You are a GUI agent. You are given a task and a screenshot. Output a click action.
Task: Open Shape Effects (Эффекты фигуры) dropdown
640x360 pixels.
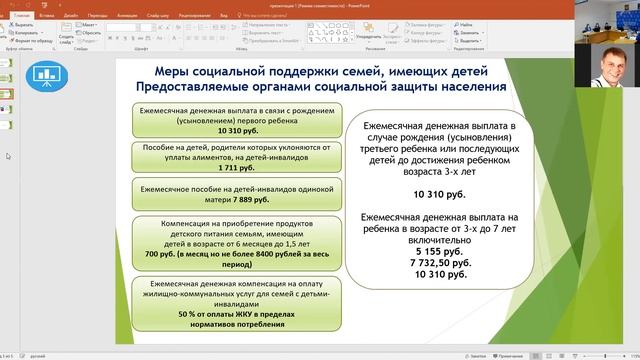point(425,40)
